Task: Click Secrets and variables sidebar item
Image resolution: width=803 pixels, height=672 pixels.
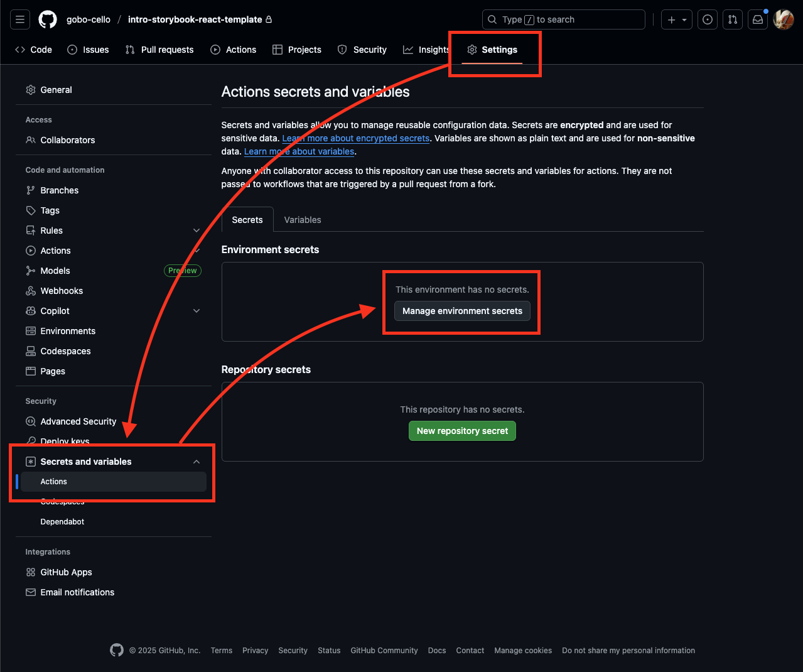Action: (114, 462)
